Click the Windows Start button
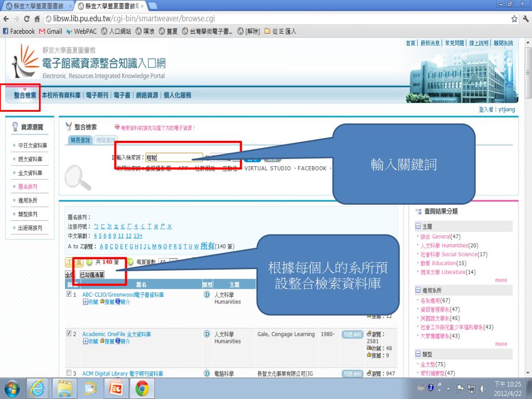This screenshot has width=532, height=399. pyautogui.click(x=12, y=389)
